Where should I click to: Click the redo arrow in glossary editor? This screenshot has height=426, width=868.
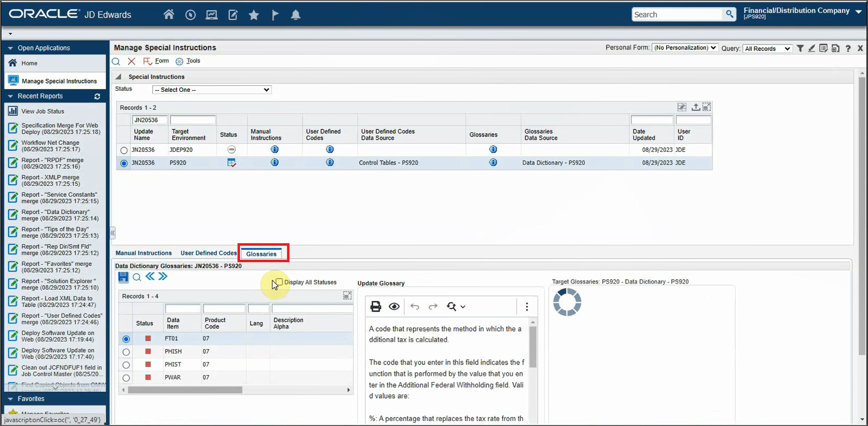click(x=433, y=307)
